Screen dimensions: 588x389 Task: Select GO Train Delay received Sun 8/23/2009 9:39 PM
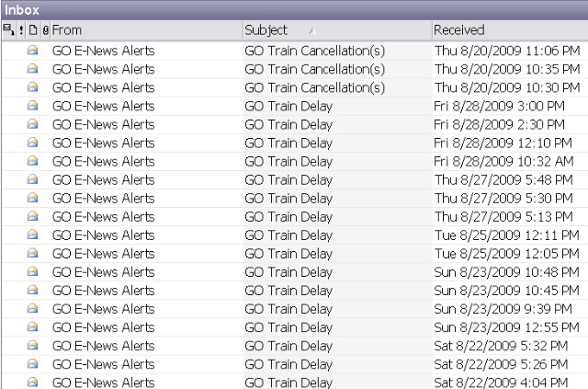click(288, 309)
